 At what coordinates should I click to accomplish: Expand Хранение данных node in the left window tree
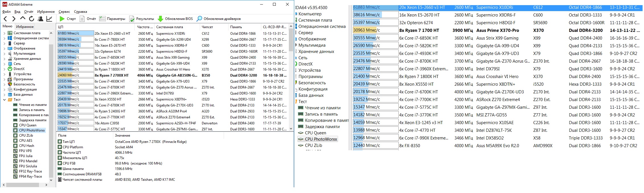[4, 59]
